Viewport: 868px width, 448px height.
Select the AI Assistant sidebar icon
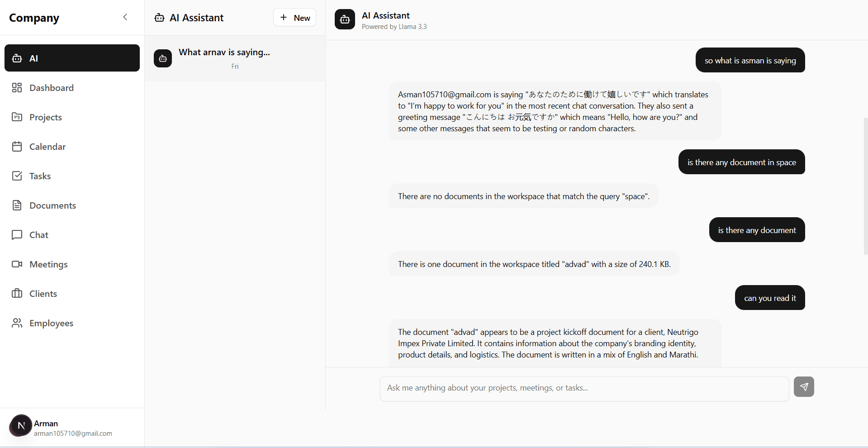click(x=17, y=58)
